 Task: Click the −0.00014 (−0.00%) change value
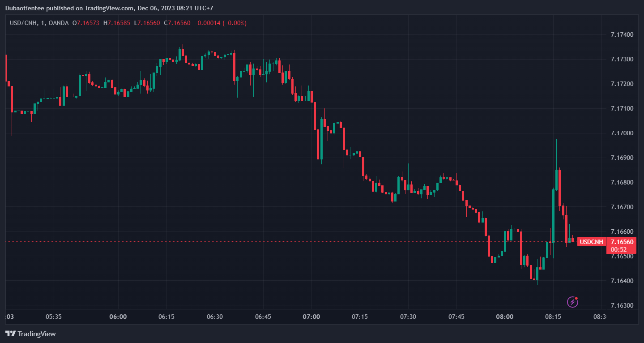pyautogui.click(x=220, y=23)
